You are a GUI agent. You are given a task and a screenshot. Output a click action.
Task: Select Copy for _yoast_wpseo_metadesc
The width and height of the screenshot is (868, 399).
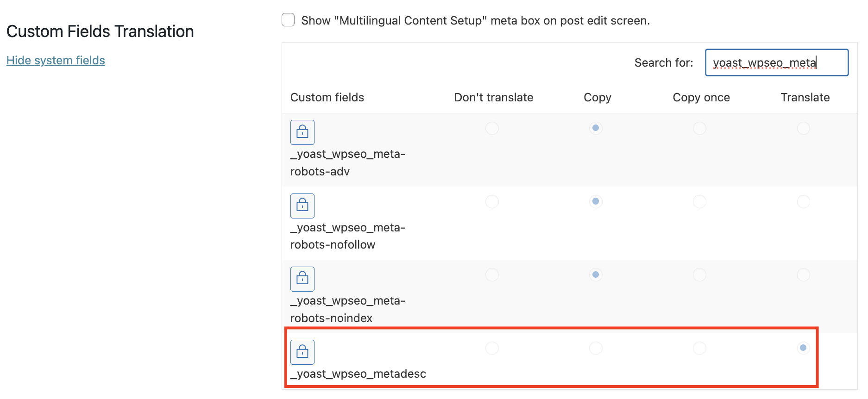point(596,348)
